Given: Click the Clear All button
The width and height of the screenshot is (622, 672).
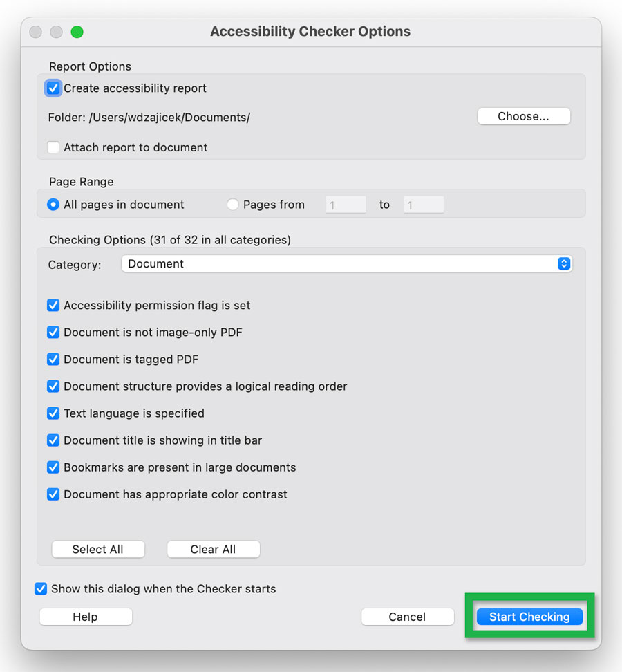Looking at the screenshot, I should coord(213,549).
